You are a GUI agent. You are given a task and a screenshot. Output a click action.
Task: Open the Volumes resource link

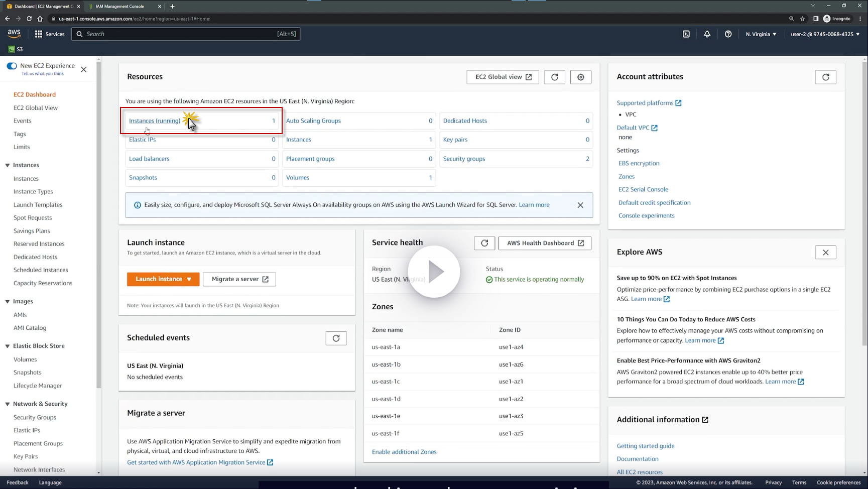pyautogui.click(x=298, y=178)
